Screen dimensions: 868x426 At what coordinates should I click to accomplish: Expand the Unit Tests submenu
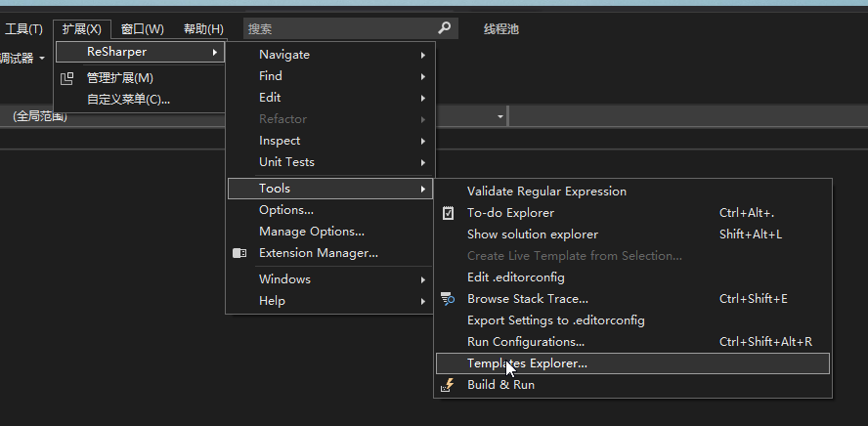330,162
